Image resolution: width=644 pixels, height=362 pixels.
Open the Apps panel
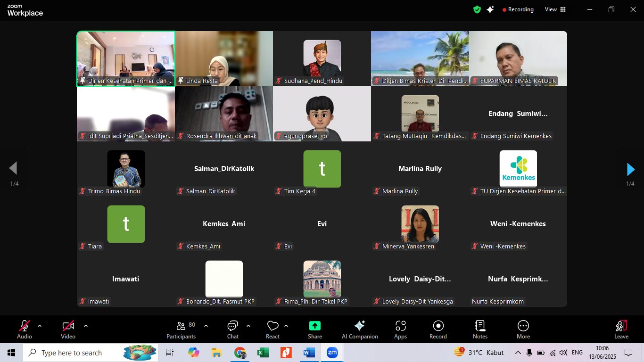[400, 329]
